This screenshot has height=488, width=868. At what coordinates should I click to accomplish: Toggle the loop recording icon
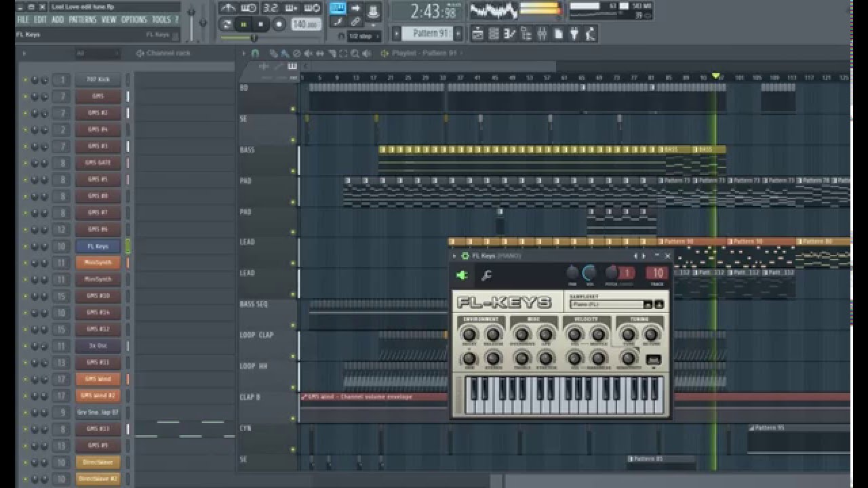[312, 8]
